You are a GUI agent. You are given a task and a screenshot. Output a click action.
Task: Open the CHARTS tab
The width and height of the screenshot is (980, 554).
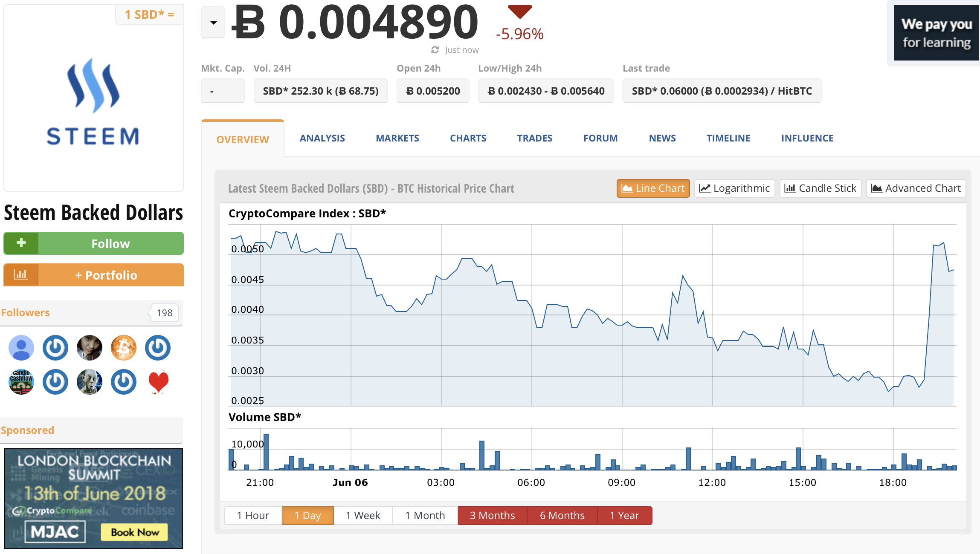pos(468,138)
